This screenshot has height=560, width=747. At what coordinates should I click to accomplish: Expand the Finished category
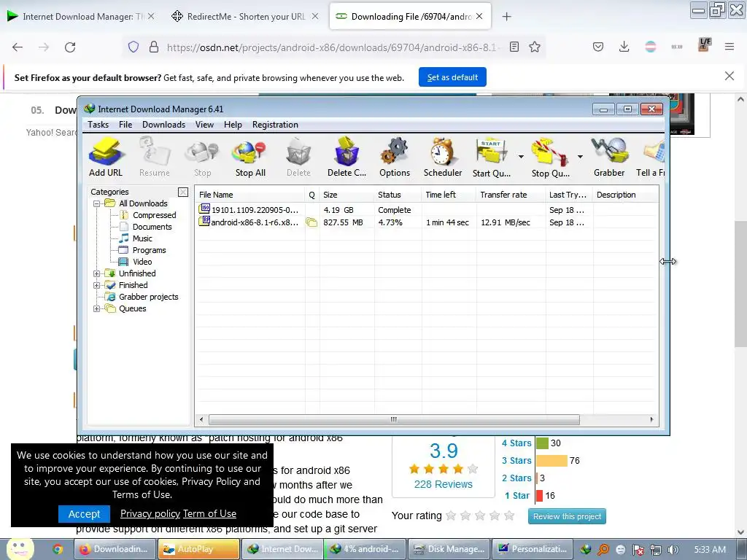coord(97,285)
